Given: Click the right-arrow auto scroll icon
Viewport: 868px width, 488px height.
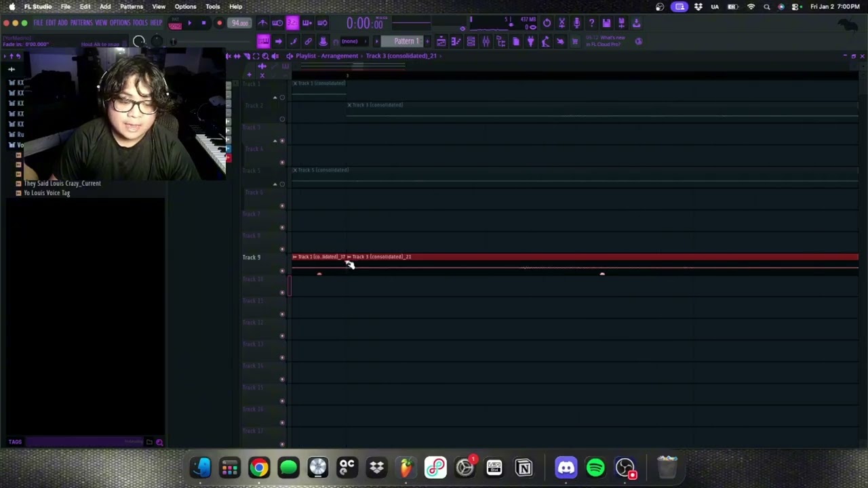Looking at the screenshot, I should (x=278, y=41).
